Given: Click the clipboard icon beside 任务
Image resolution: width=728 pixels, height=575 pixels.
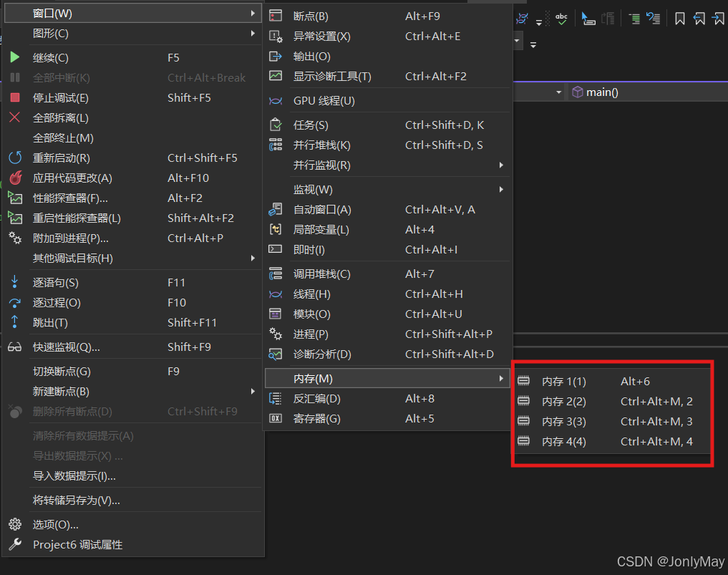Looking at the screenshot, I should (276, 125).
